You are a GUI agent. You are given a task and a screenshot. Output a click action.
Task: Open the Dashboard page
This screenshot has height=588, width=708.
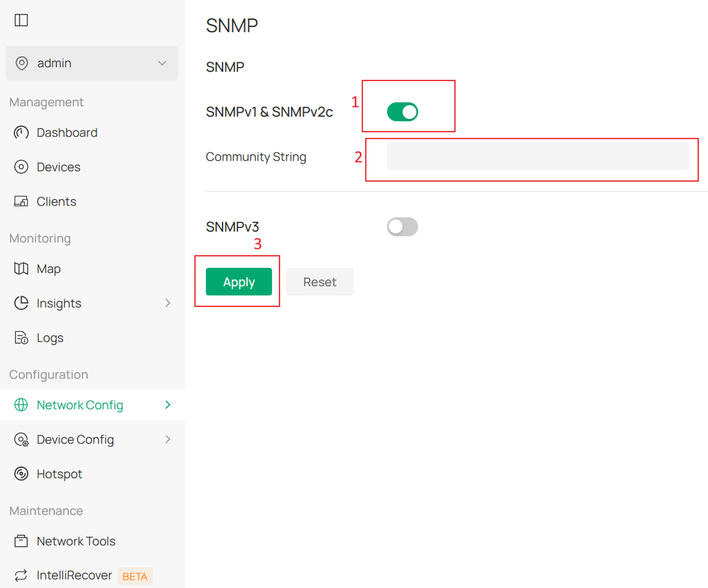67,132
